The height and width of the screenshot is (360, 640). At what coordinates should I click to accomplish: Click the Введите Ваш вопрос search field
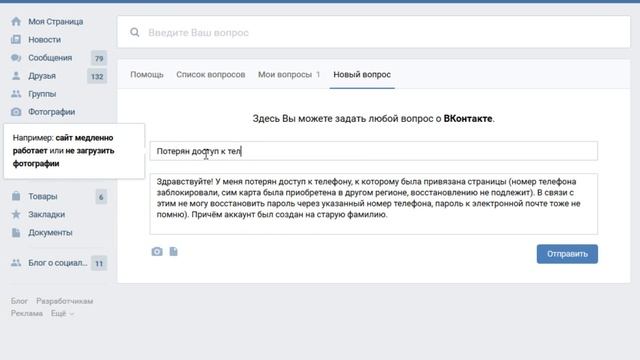pos(374,32)
